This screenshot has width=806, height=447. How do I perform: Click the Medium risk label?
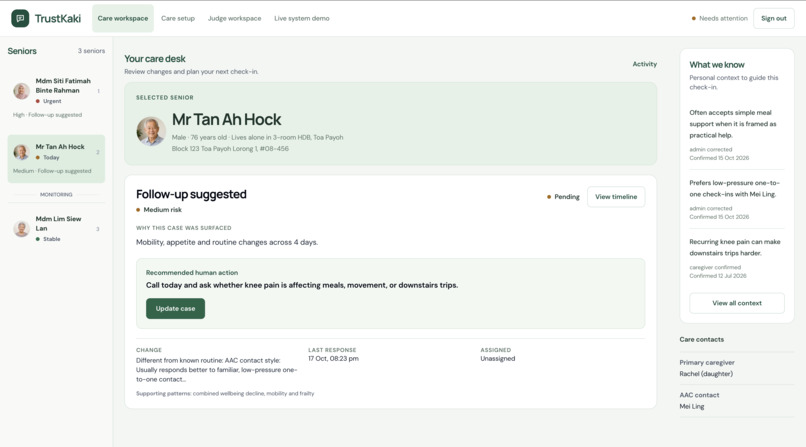pos(159,210)
